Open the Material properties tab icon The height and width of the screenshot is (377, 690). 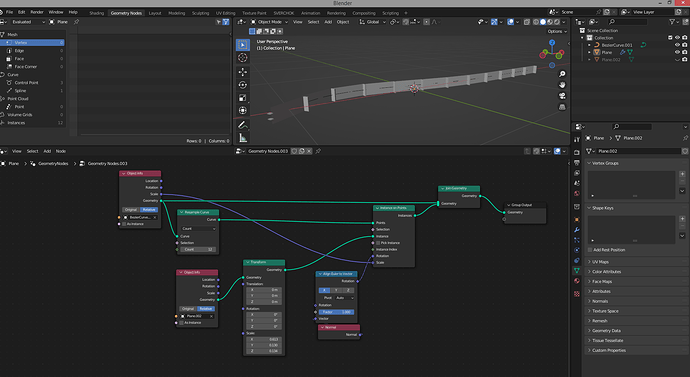pos(576,281)
